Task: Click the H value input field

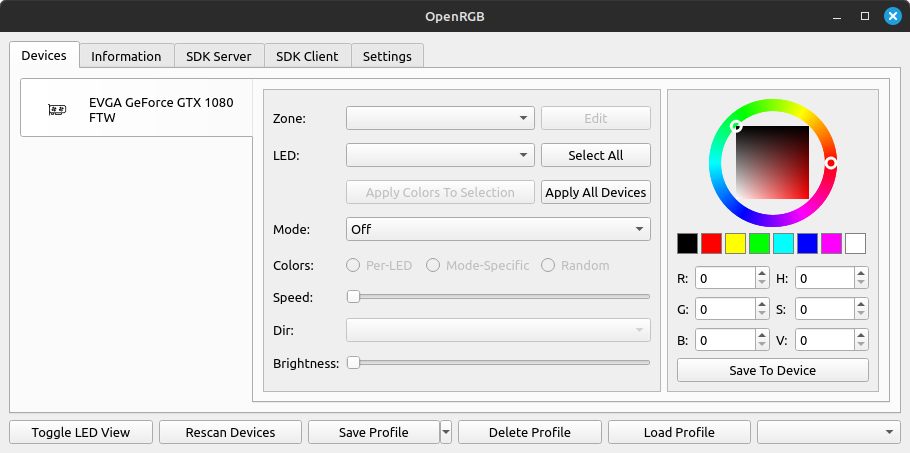Action: coord(825,278)
